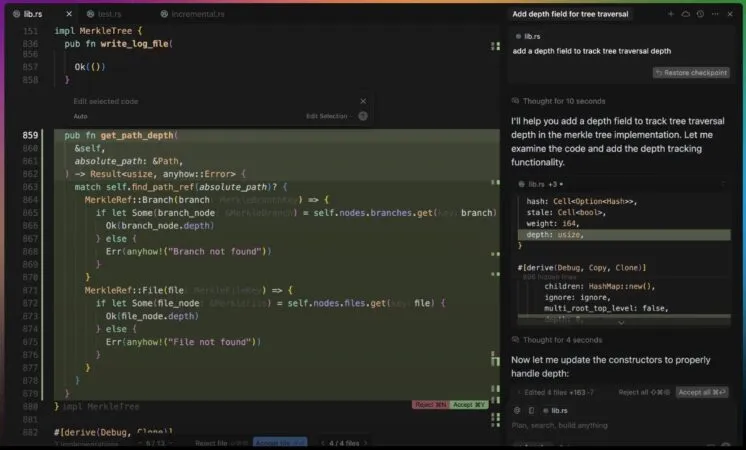The width and height of the screenshot is (746, 450).
Task: Expand 'Thought for 4 seconds' reasoning
Action: tap(557, 340)
